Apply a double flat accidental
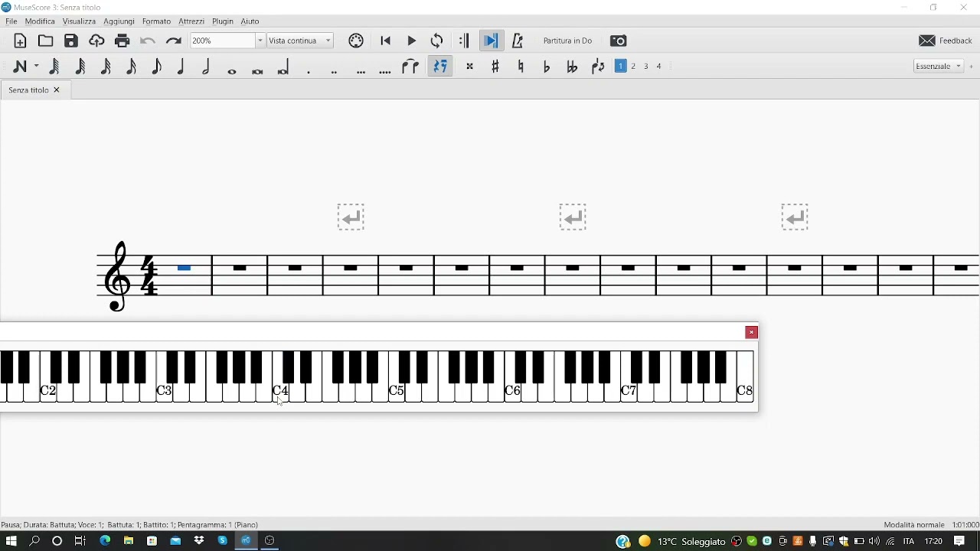Image resolution: width=980 pixels, height=551 pixels. pyautogui.click(x=573, y=67)
